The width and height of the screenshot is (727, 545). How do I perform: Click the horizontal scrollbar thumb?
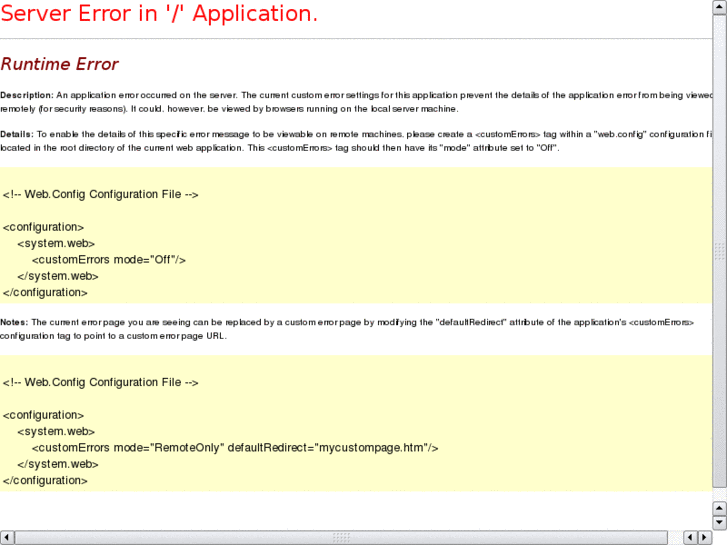(341, 537)
